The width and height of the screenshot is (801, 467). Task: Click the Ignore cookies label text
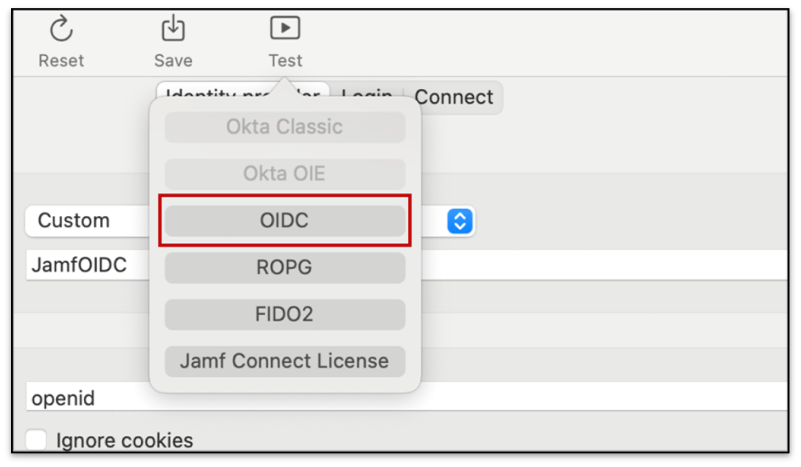pos(124,440)
